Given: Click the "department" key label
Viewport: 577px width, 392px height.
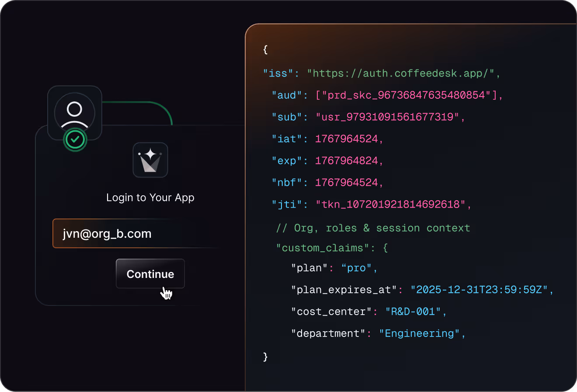Looking at the screenshot, I should (x=328, y=333).
